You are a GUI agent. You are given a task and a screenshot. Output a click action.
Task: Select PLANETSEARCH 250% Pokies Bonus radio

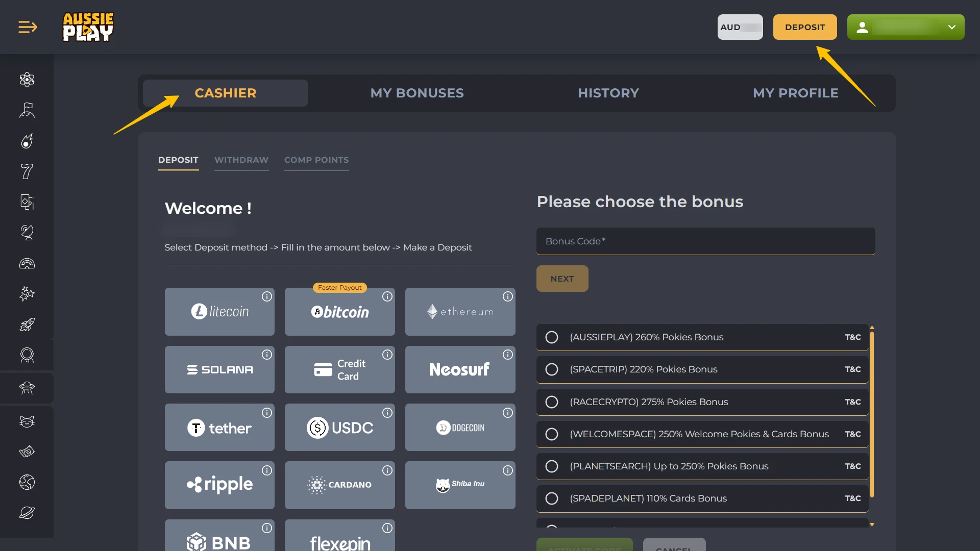click(552, 466)
